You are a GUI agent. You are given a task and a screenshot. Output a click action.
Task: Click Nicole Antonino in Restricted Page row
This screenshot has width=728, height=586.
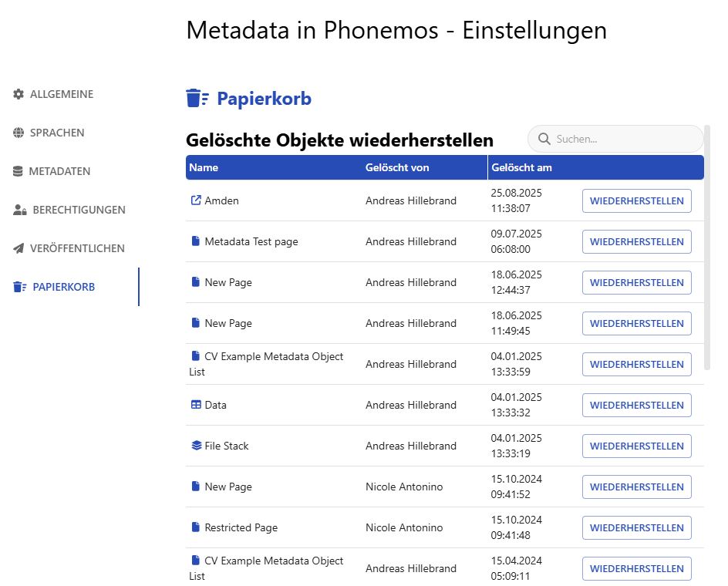tap(404, 527)
